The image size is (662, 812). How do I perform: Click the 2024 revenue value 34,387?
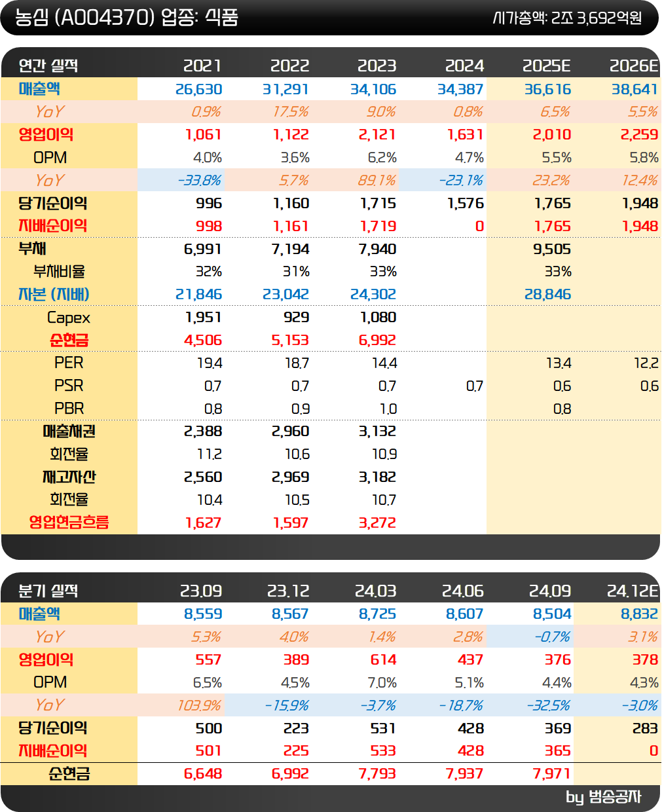460,89
